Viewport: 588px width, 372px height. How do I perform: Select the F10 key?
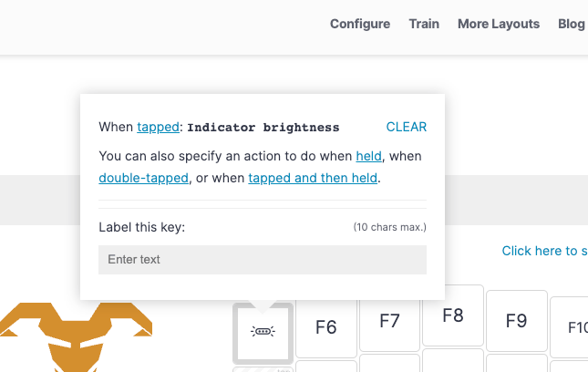tap(569, 327)
